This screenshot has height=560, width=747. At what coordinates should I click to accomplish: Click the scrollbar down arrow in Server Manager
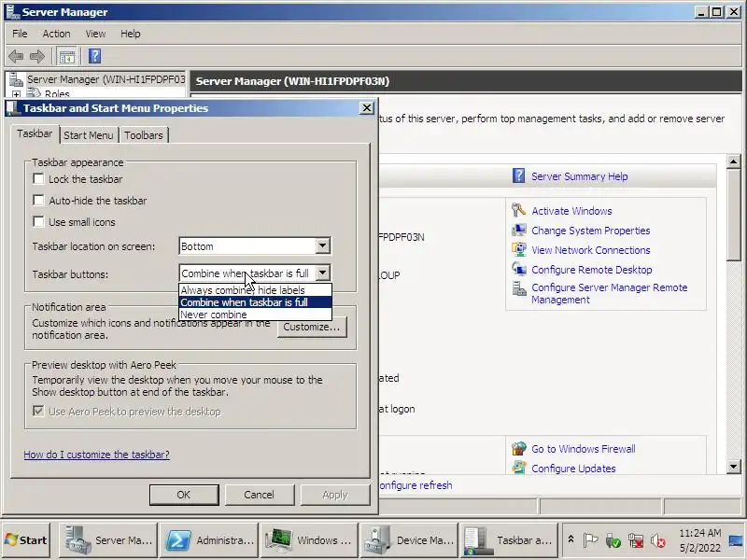[x=734, y=467]
